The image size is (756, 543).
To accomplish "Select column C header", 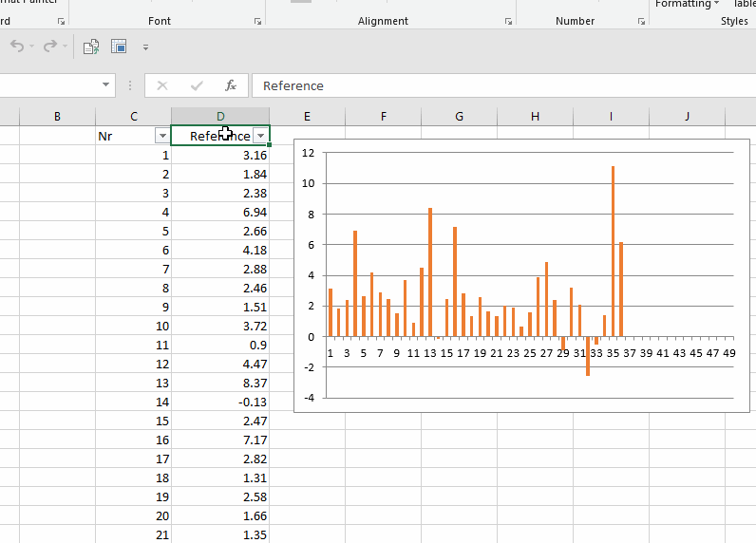I will tap(134, 116).
